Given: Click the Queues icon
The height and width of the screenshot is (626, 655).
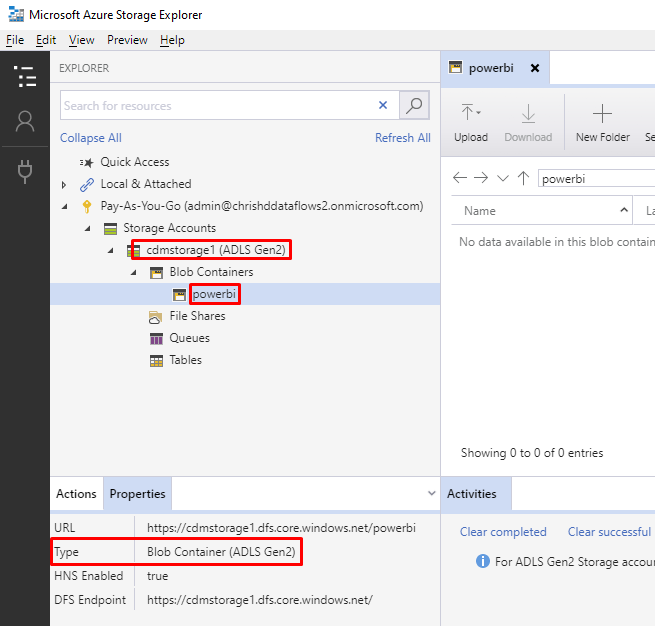Looking at the screenshot, I should point(156,339).
